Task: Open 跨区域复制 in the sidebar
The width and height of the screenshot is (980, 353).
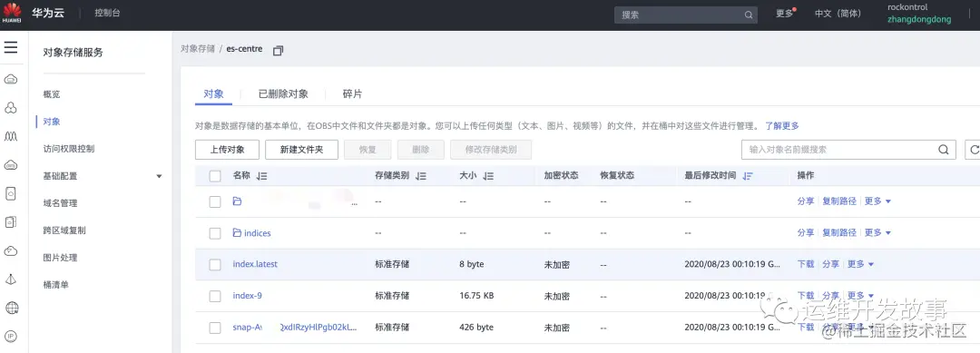Action: [64, 230]
